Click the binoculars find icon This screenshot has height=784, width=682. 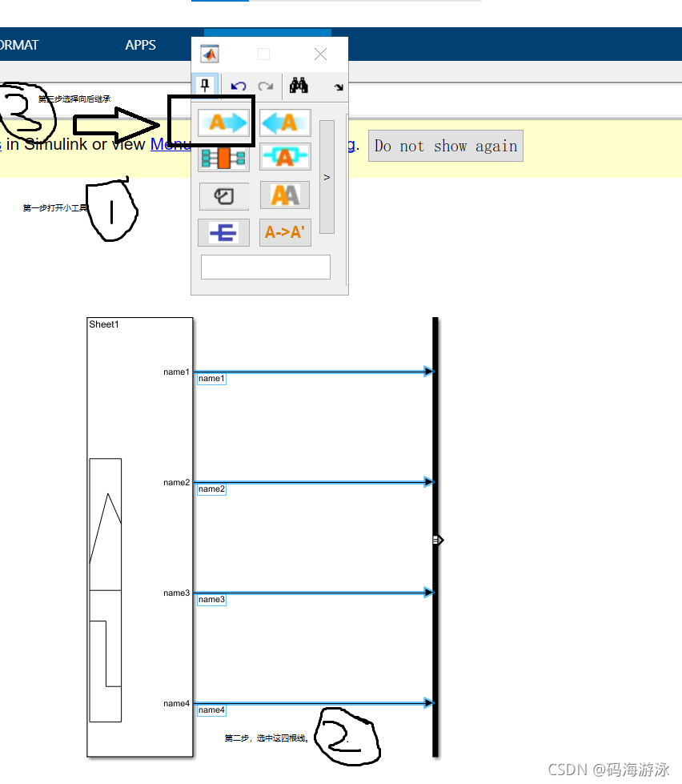click(x=299, y=86)
